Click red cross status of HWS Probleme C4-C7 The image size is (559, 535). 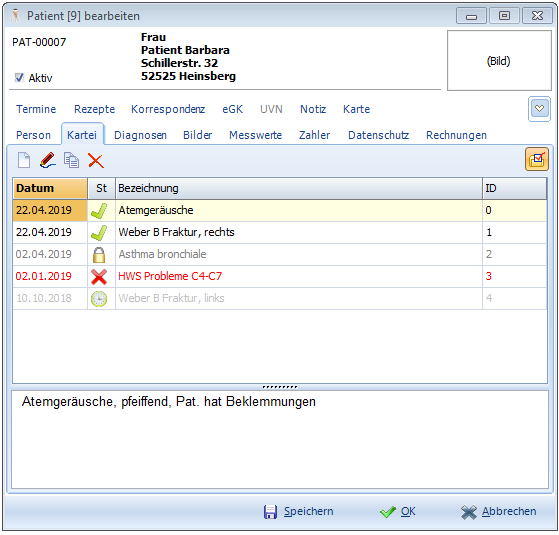(99, 277)
